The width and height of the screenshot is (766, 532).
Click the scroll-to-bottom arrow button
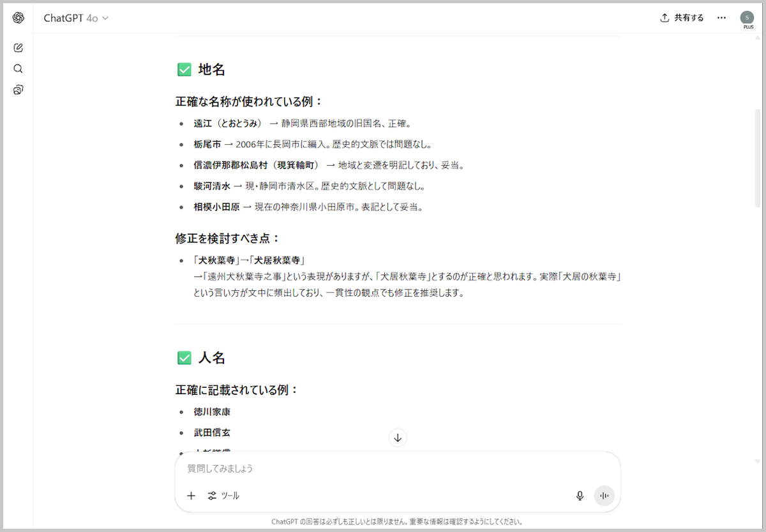click(398, 438)
